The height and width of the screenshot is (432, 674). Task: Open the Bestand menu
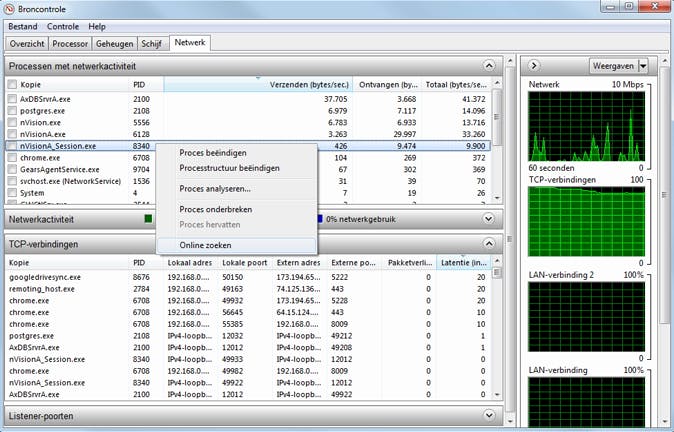coord(24,25)
